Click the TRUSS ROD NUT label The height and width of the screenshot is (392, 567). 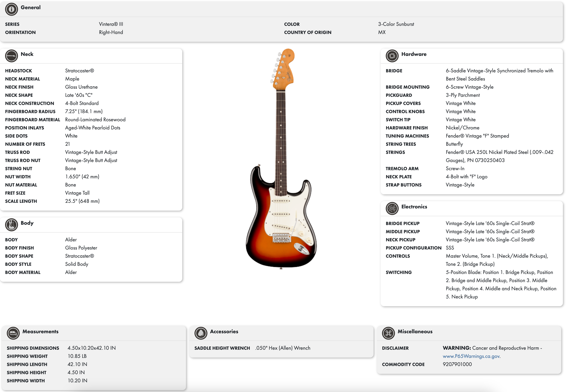[x=23, y=160]
